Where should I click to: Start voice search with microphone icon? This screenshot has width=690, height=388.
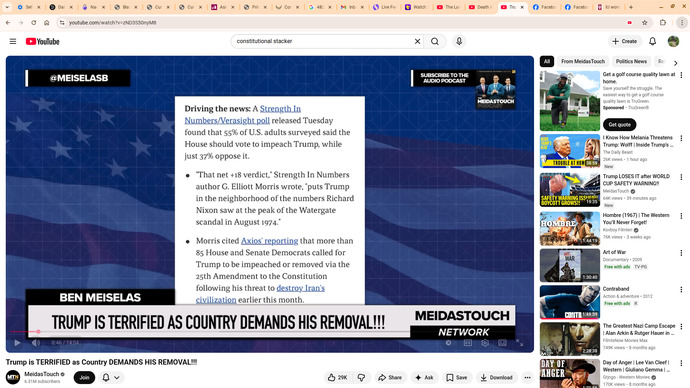pyautogui.click(x=459, y=41)
